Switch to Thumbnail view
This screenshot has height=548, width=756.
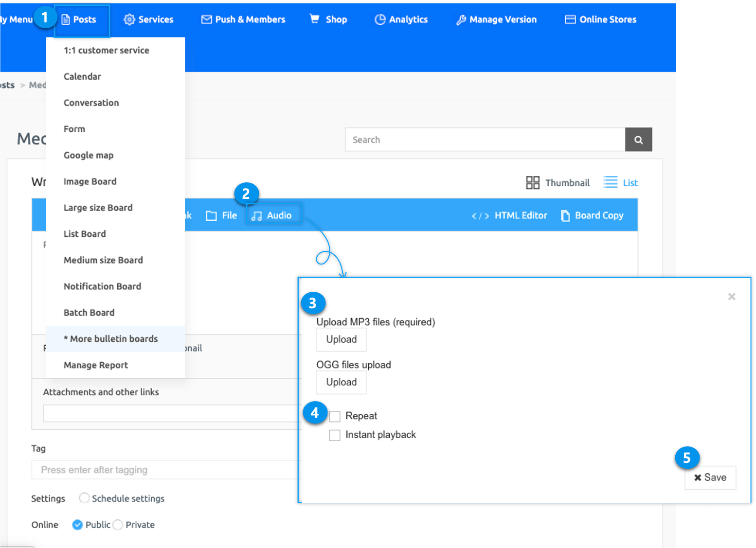tap(558, 183)
